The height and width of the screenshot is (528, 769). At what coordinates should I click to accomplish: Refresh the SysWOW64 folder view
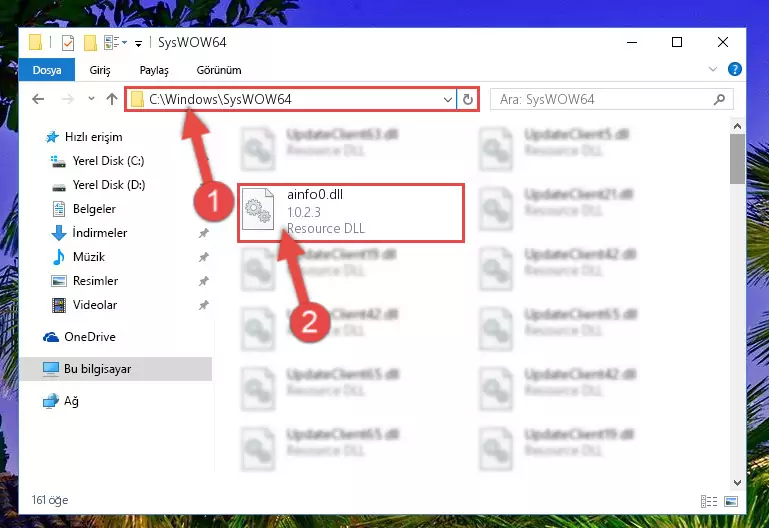pos(467,100)
